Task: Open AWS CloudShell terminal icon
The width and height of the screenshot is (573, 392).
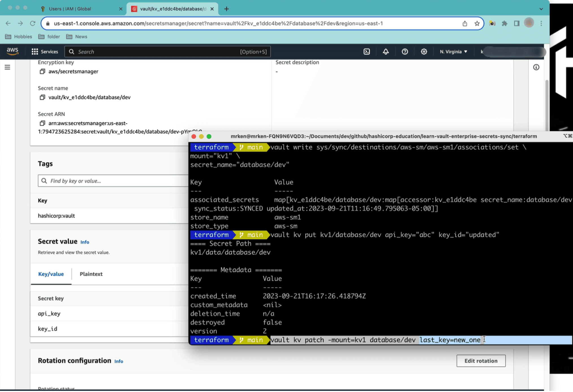Action: [x=367, y=51]
